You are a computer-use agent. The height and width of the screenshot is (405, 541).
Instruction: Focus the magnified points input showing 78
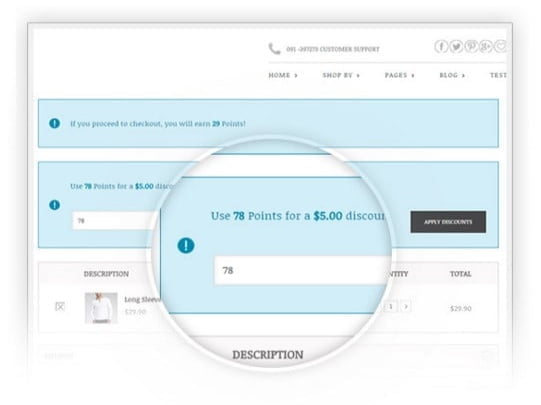pyautogui.click(x=302, y=270)
